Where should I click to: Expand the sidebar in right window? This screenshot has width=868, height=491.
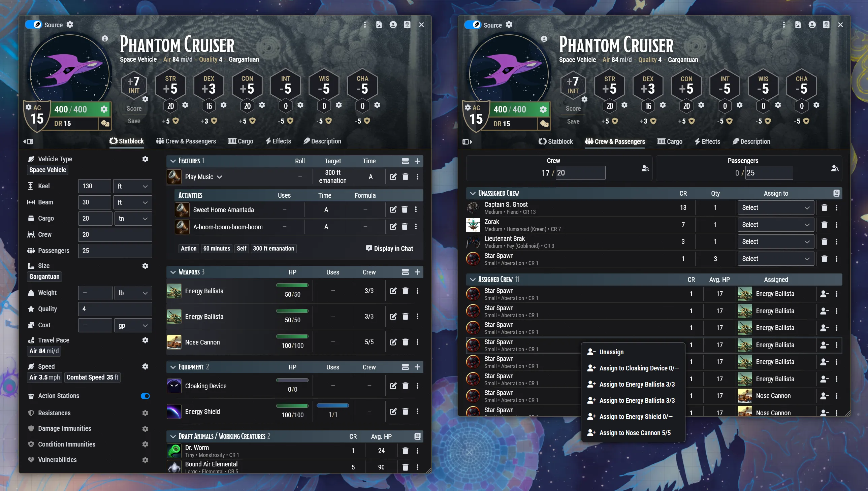pyautogui.click(x=467, y=142)
